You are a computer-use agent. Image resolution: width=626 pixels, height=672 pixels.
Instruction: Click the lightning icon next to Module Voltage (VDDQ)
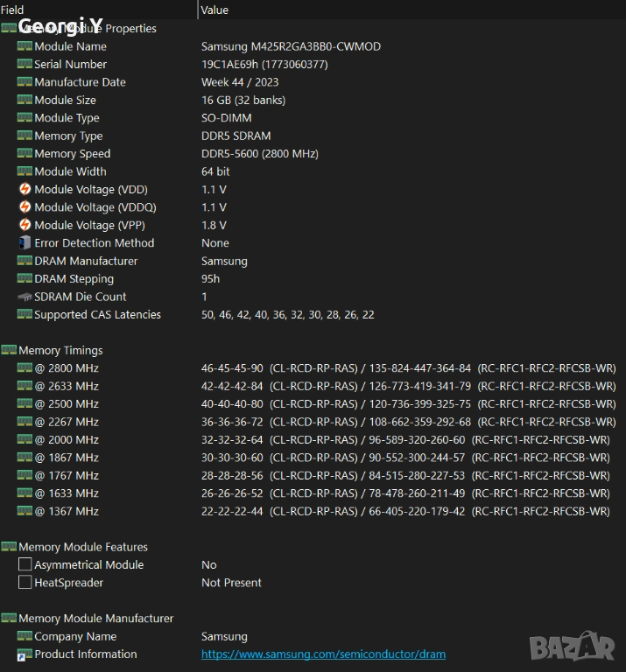[x=25, y=207]
